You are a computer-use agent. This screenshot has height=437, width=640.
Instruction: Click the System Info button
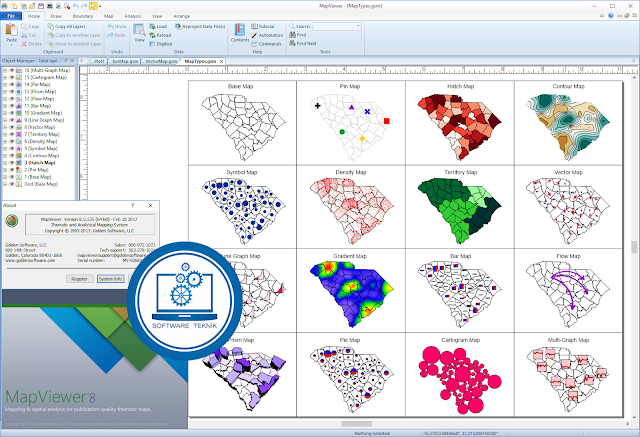point(111,279)
